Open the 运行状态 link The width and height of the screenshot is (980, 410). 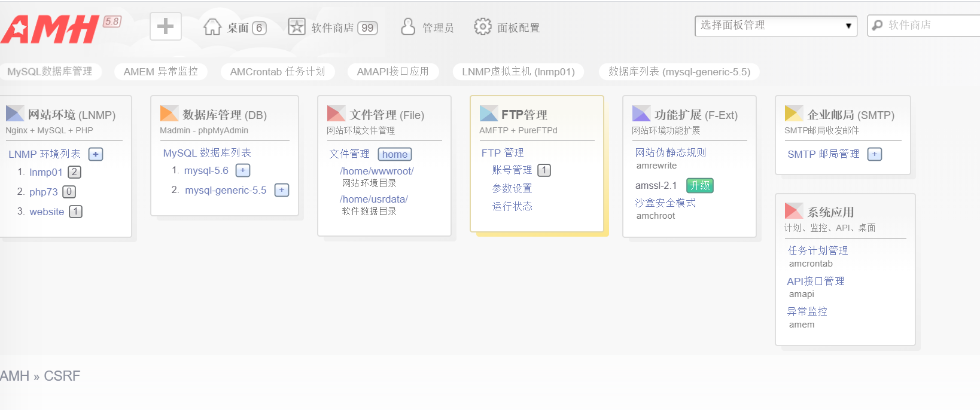point(512,206)
